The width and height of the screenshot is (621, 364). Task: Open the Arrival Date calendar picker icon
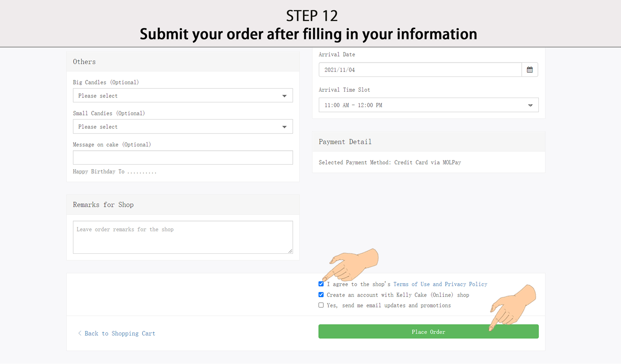530,70
